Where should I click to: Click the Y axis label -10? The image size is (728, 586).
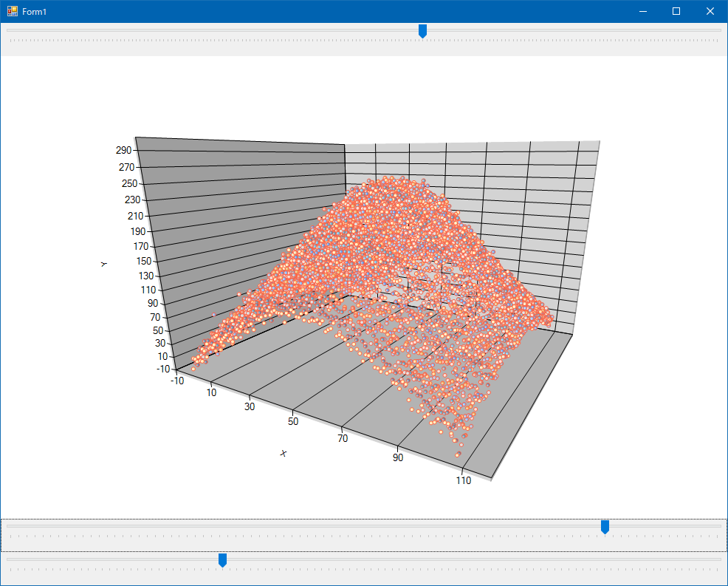pos(163,369)
